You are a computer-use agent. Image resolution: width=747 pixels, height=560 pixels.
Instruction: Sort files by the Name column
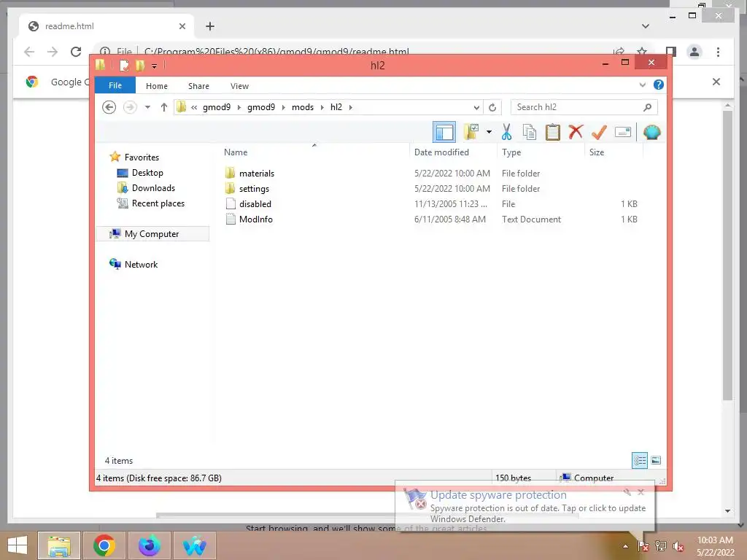[x=236, y=152]
